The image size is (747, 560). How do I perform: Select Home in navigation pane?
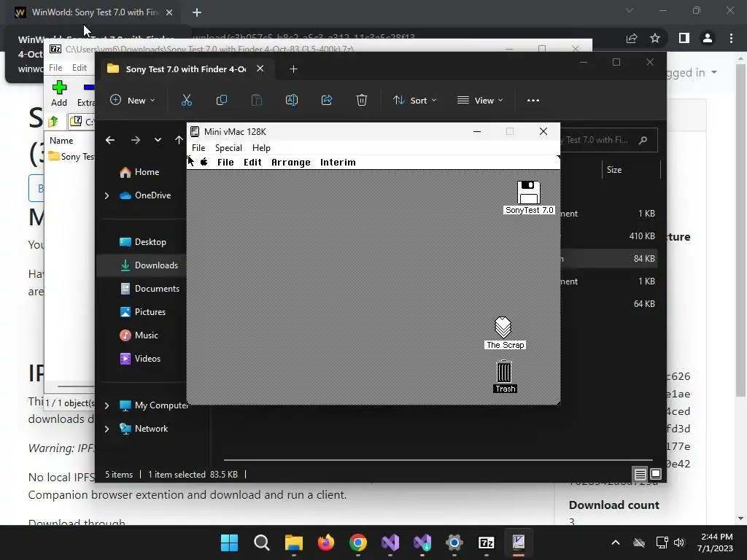pyautogui.click(x=139, y=172)
